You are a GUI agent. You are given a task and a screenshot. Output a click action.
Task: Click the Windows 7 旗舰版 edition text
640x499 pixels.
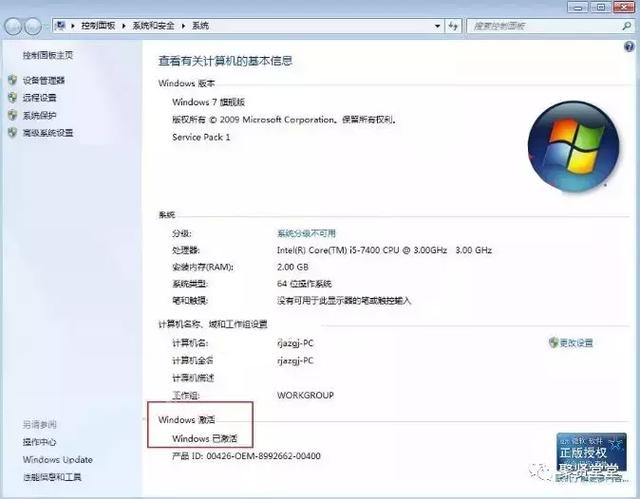click(209, 102)
